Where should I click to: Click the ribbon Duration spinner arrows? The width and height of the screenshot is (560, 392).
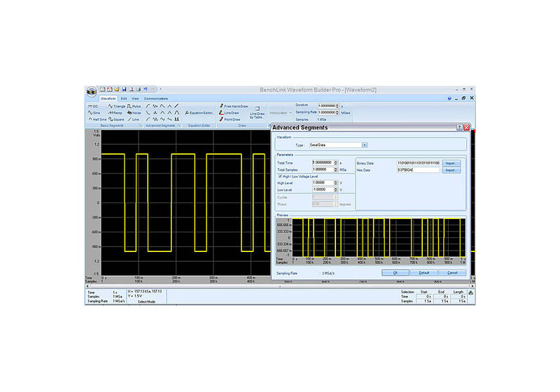[x=337, y=106]
